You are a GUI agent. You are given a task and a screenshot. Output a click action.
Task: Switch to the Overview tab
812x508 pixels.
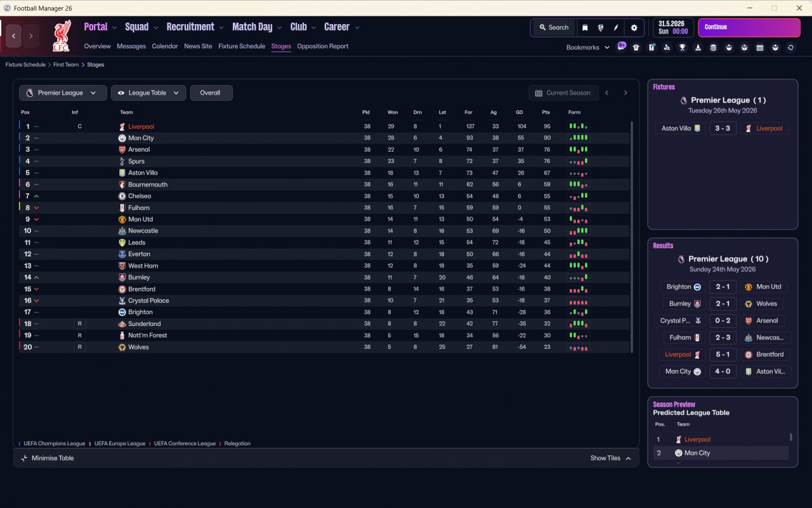[97, 46]
